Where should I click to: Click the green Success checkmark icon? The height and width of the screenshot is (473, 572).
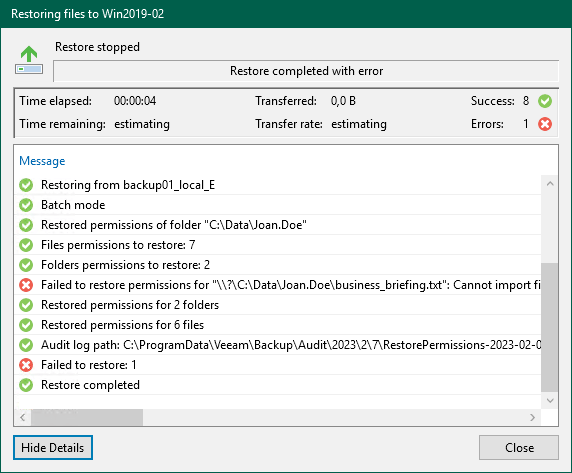pos(545,101)
